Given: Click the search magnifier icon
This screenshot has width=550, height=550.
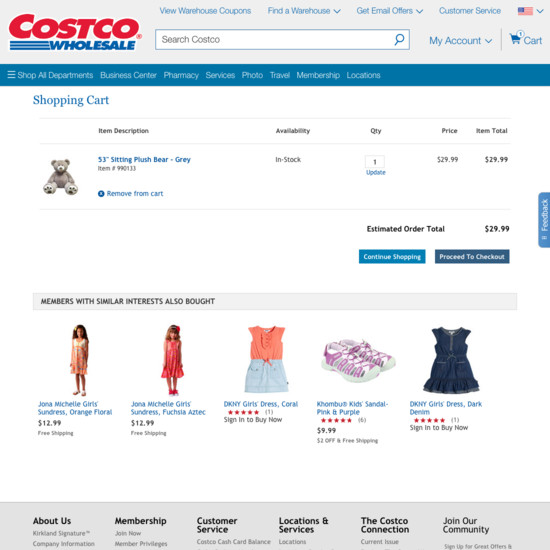Looking at the screenshot, I should point(399,39).
